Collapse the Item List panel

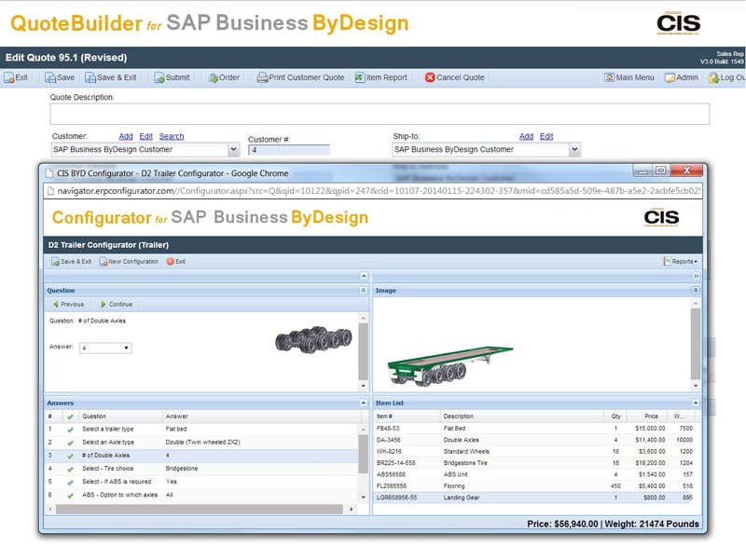point(696,403)
